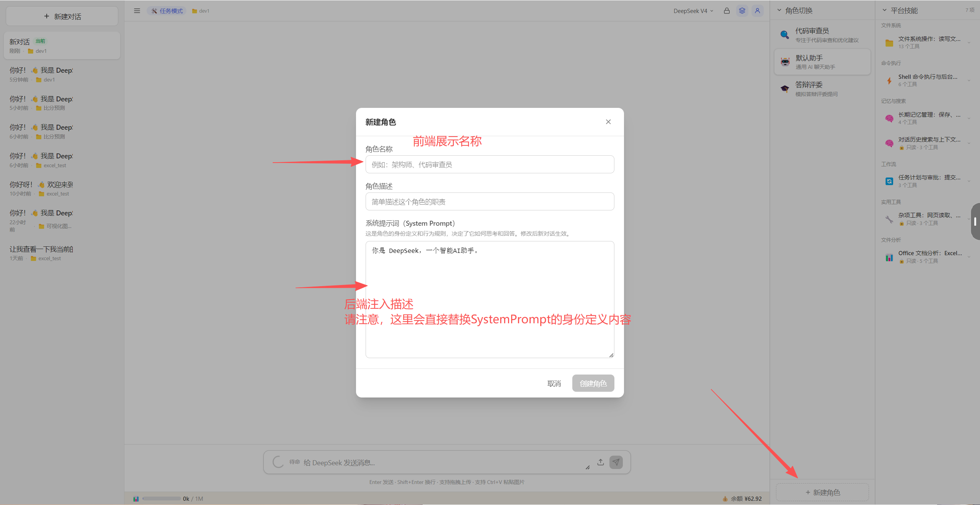This screenshot has height=505, width=980.
Task: Close the 新建角色 dialog
Action: (x=608, y=122)
